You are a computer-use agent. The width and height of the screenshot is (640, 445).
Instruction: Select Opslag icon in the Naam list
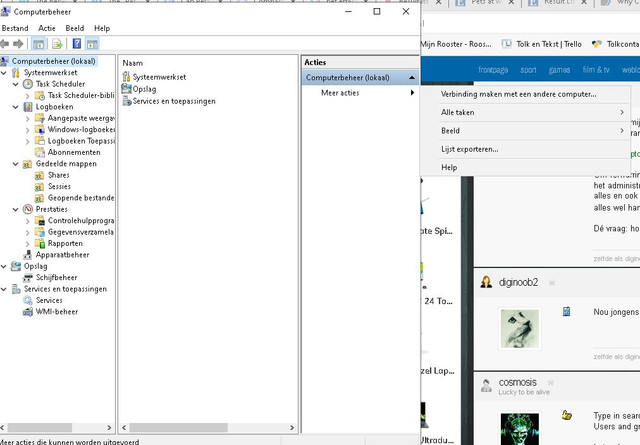127,89
